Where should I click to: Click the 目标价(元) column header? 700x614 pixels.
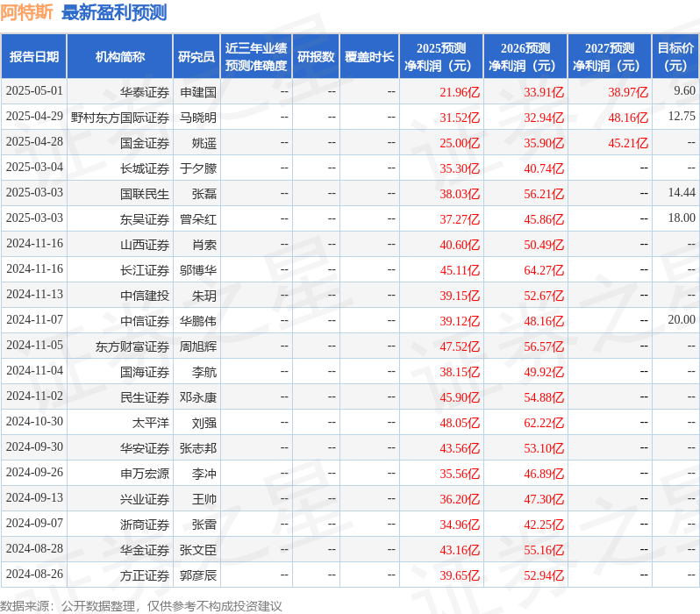pyautogui.click(x=675, y=57)
